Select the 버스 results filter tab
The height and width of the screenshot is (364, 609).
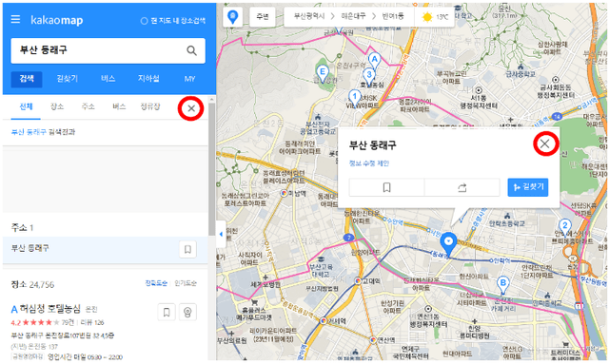pyautogui.click(x=119, y=106)
